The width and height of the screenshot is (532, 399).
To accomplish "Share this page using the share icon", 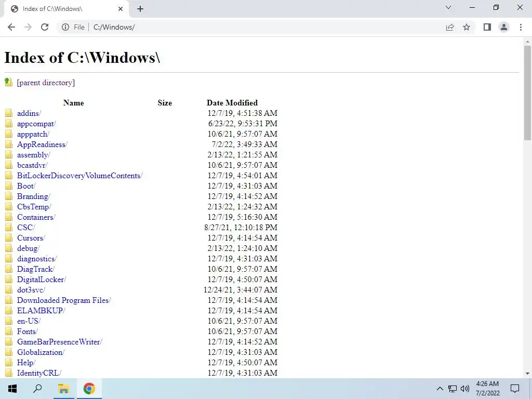I will 450,27.
